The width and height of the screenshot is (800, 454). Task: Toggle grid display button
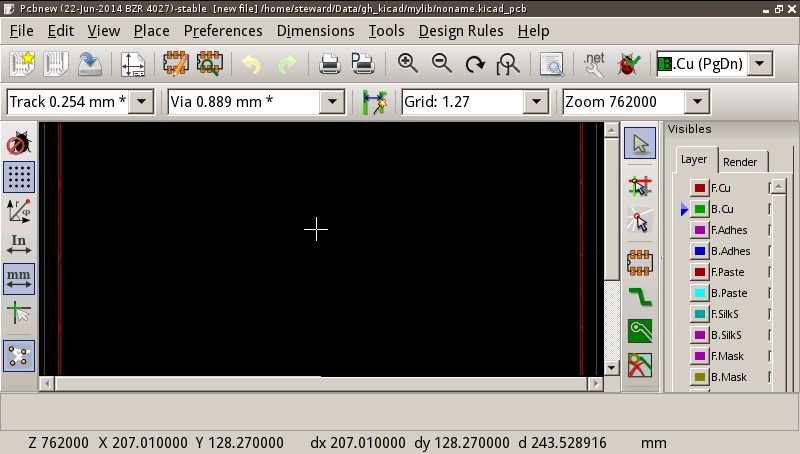[19, 177]
